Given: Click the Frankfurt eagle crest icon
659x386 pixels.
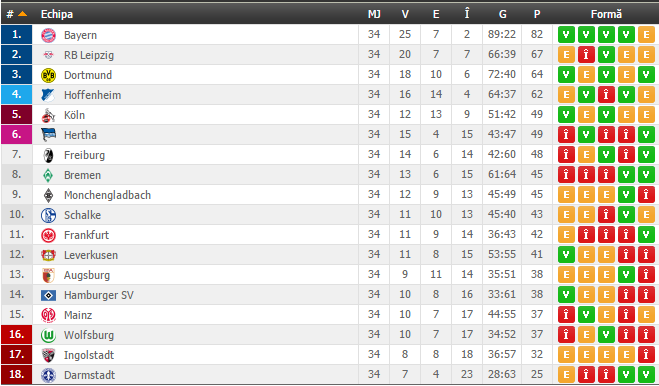Looking at the screenshot, I should point(48,235).
